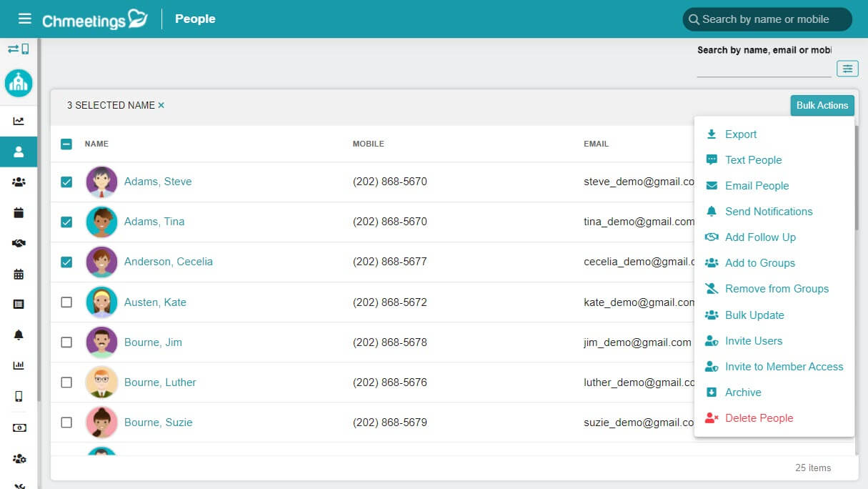Open the People icon in sidebar
The width and height of the screenshot is (868, 489).
pos(19,152)
